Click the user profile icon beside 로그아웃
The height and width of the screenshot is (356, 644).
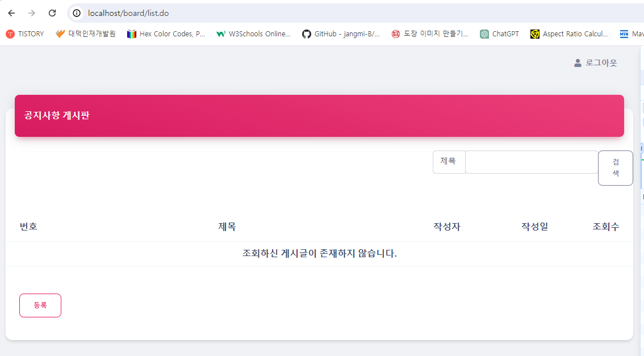[578, 63]
